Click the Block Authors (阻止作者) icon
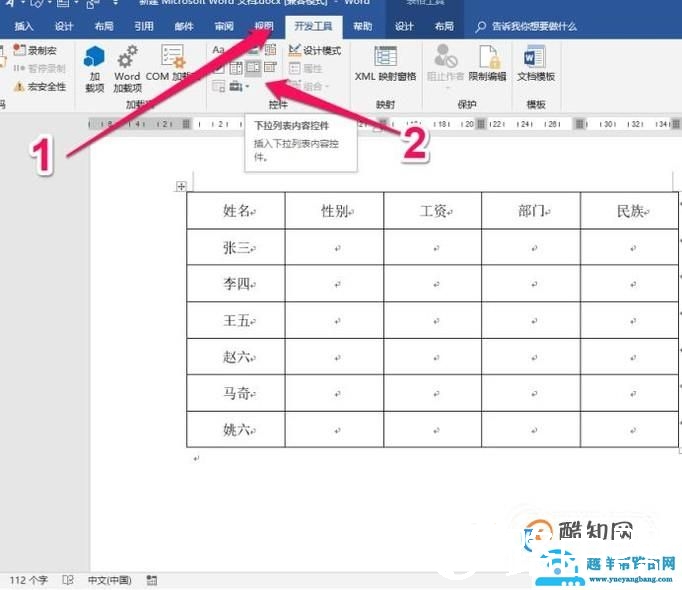The image size is (682, 590). click(x=445, y=56)
